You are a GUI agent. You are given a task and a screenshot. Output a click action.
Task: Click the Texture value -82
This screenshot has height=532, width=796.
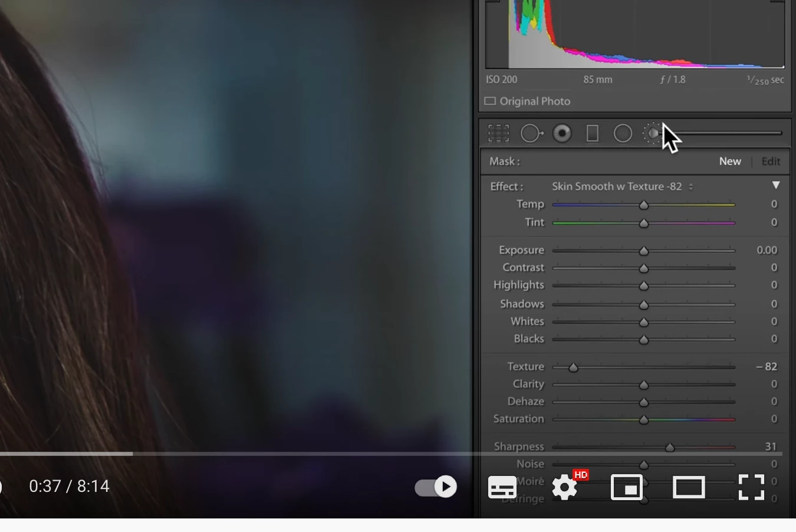767,367
